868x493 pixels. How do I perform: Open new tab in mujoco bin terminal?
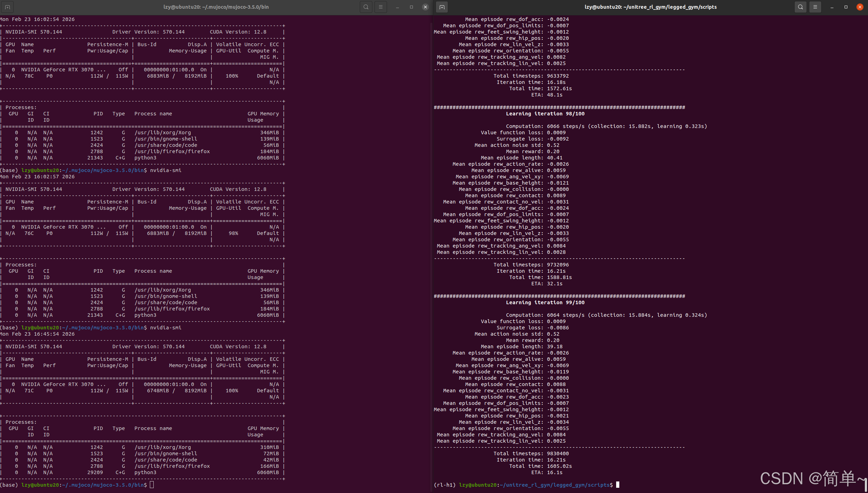tap(7, 7)
